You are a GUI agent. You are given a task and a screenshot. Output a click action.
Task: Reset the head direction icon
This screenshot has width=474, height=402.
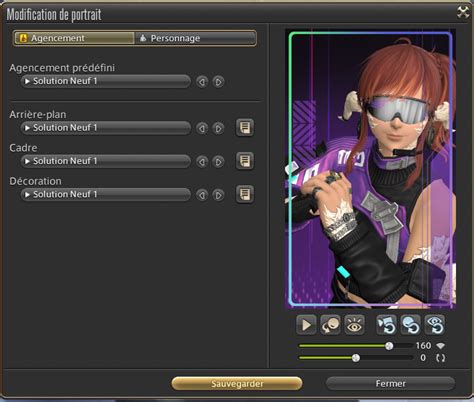tap(411, 325)
